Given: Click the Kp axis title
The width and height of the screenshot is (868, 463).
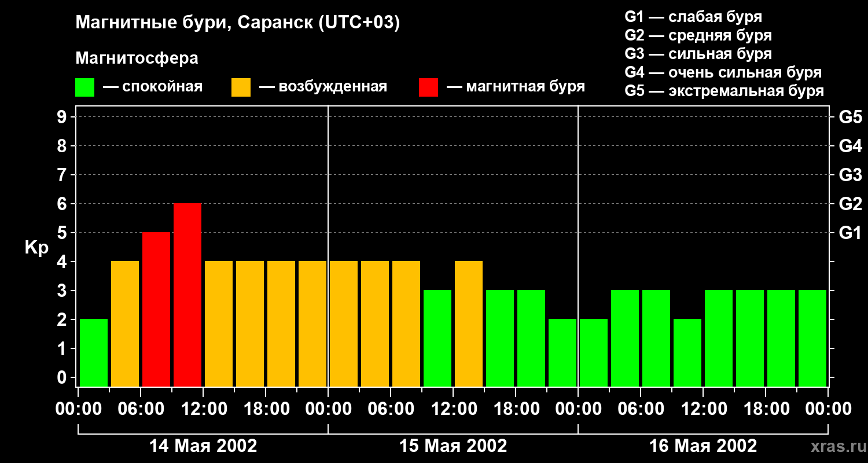Looking at the screenshot, I should click(36, 248).
